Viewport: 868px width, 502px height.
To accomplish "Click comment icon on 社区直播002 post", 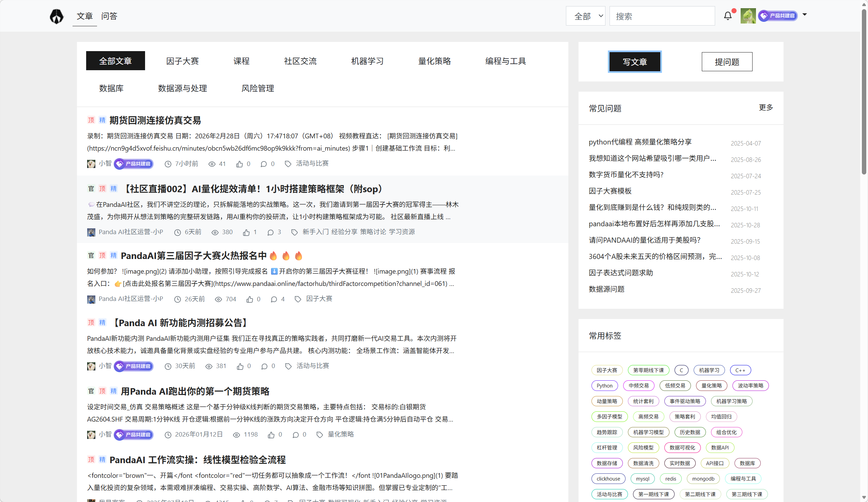I will pos(270,233).
